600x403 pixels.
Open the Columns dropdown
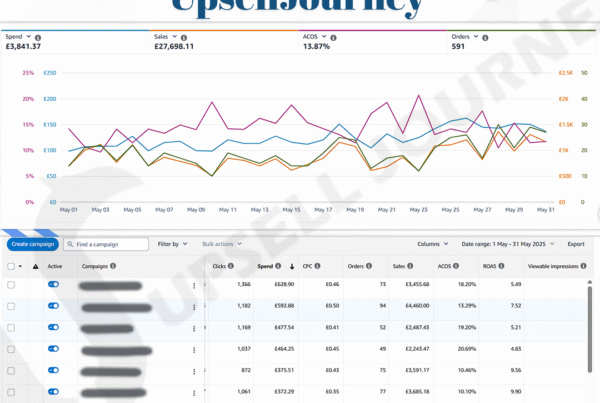(433, 244)
